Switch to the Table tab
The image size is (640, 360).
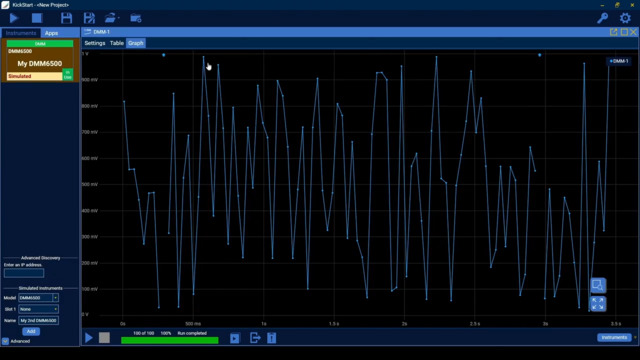coord(117,43)
